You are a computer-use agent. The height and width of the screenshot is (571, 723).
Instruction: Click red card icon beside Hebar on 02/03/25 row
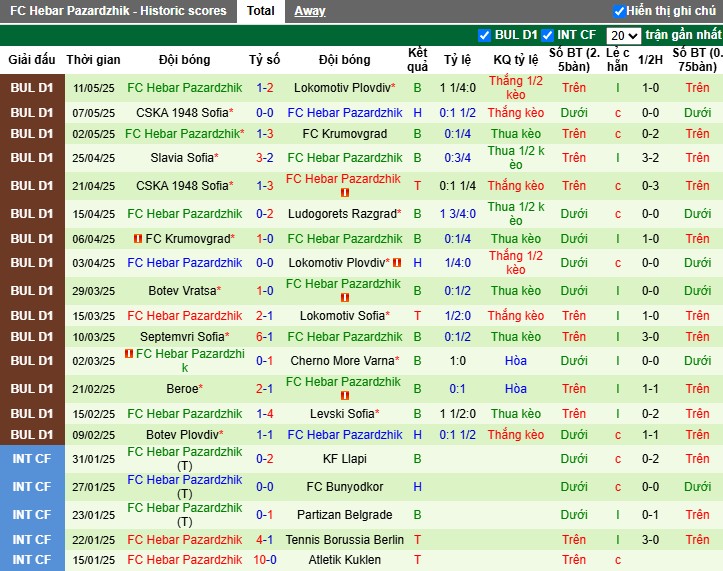tap(129, 354)
